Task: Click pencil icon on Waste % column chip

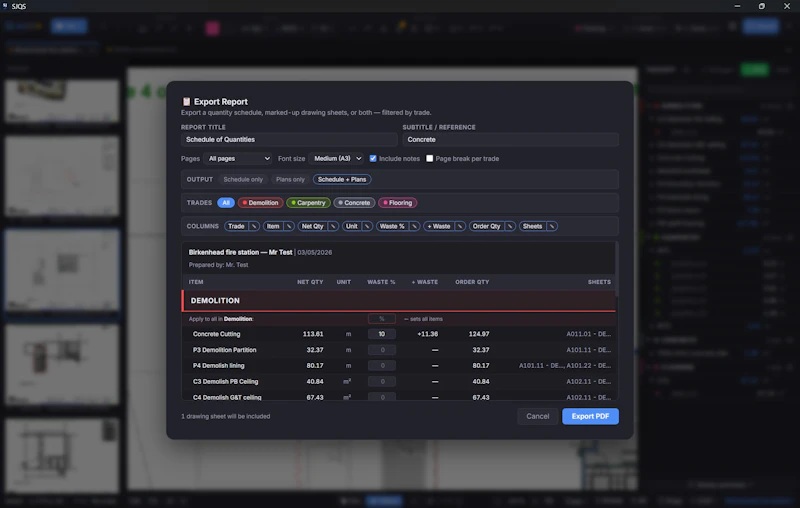Action: coord(414,226)
